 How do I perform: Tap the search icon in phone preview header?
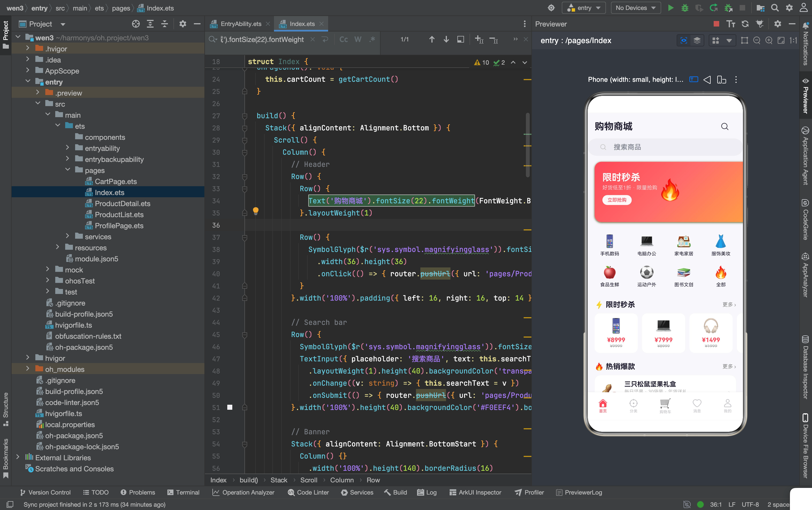click(725, 127)
